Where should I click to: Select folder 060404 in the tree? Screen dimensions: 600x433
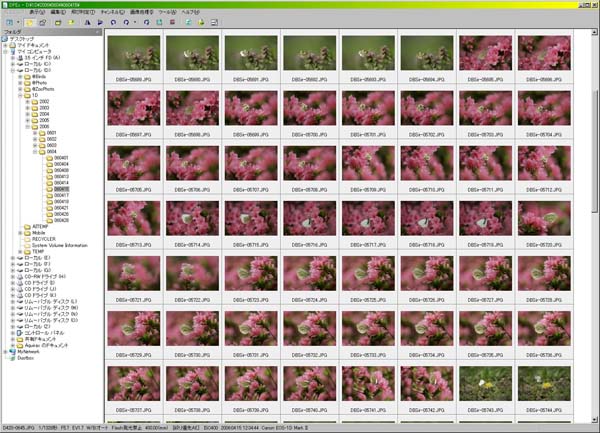61,164
